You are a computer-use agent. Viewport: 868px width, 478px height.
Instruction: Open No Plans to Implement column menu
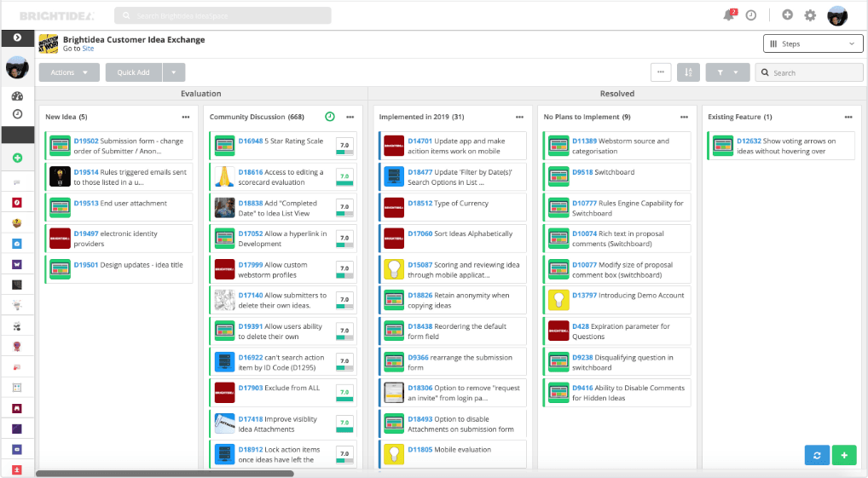click(684, 117)
